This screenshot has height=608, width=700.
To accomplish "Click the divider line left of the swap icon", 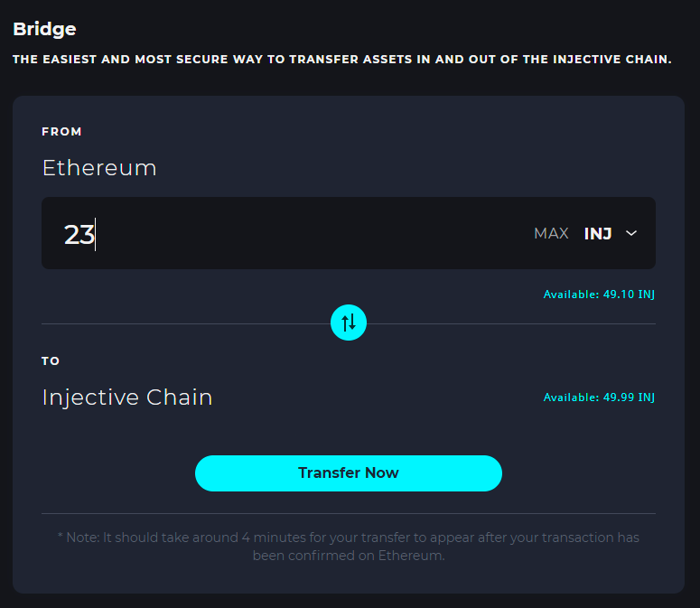I will click(x=186, y=323).
